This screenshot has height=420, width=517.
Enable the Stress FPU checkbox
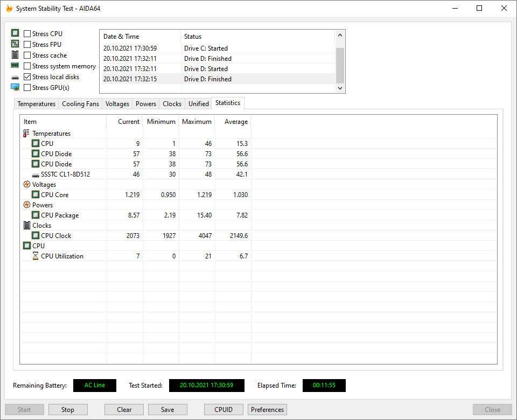(x=27, y=44)
